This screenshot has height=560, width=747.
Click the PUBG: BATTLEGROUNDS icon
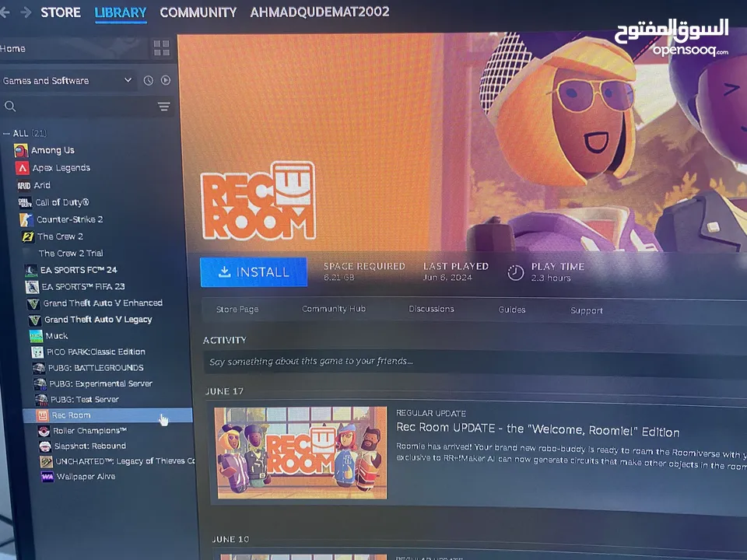click(x=39, y=368)
